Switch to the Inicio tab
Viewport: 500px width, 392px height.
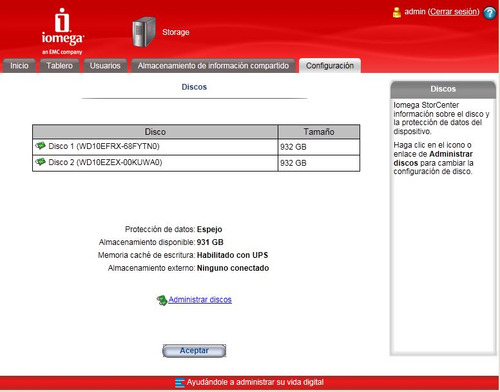pyautogui.click(x=19, y=66)
